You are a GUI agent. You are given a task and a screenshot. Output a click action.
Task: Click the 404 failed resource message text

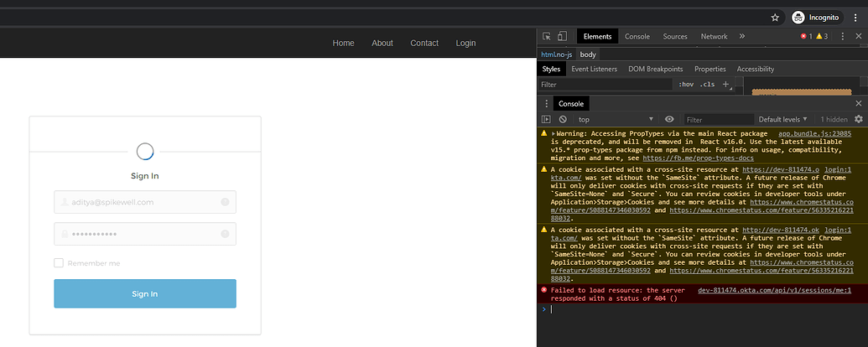[x=618, y=294]
